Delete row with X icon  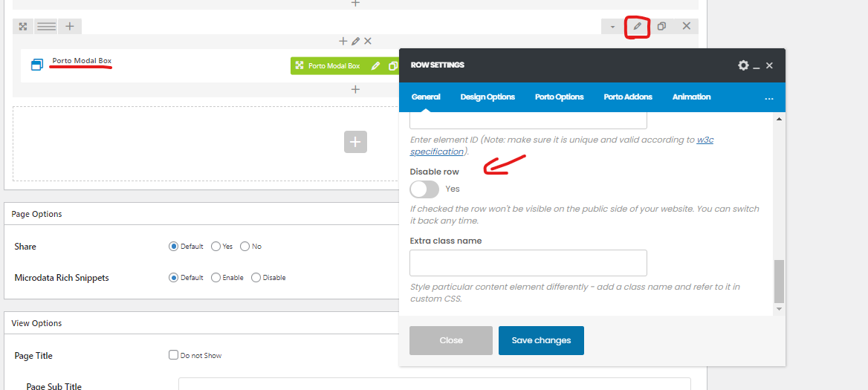click(x=687, y=26)
